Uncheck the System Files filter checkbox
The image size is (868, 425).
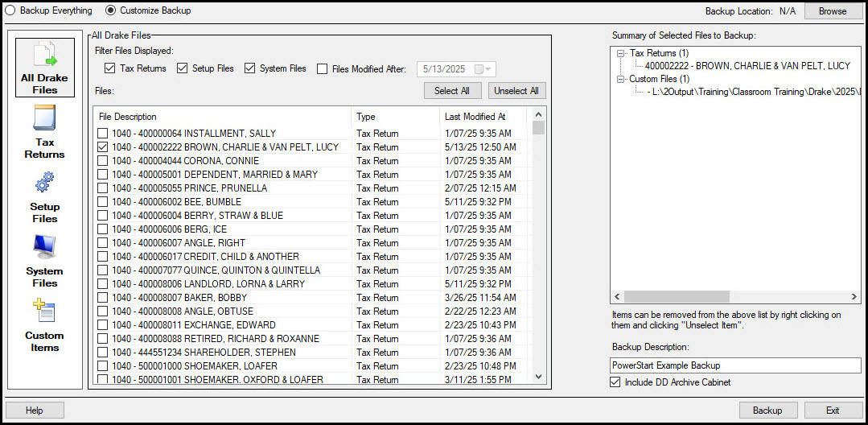coord(249,68)
